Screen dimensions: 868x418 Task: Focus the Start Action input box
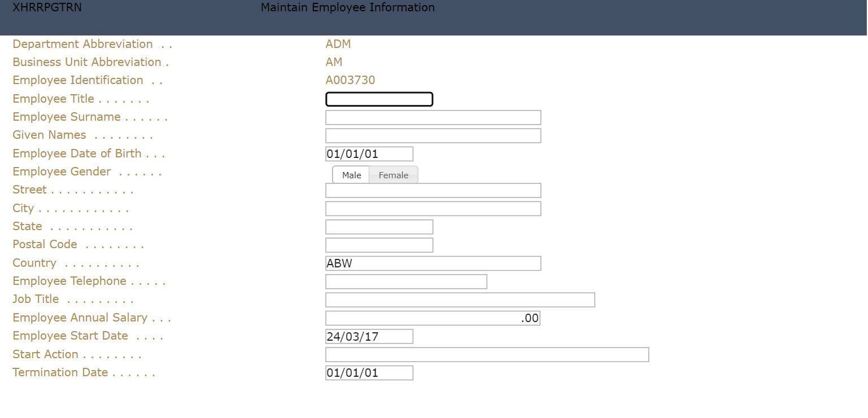point(487,355)
